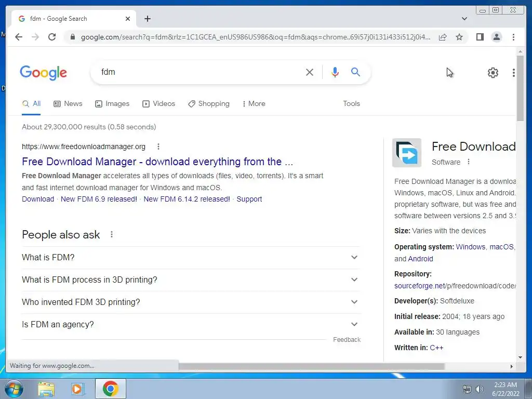Click the fdm search input field
Viewport: 532px width, 399px height.
(x=200, y=72)
